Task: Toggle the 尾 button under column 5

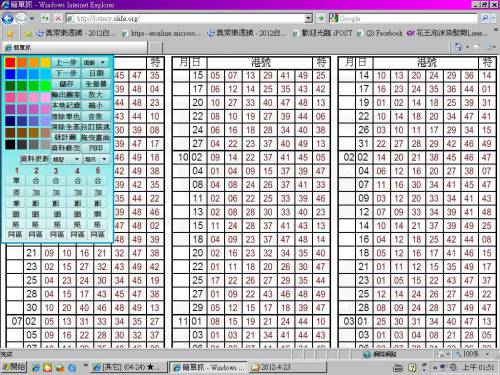Action: coord(97,224)
